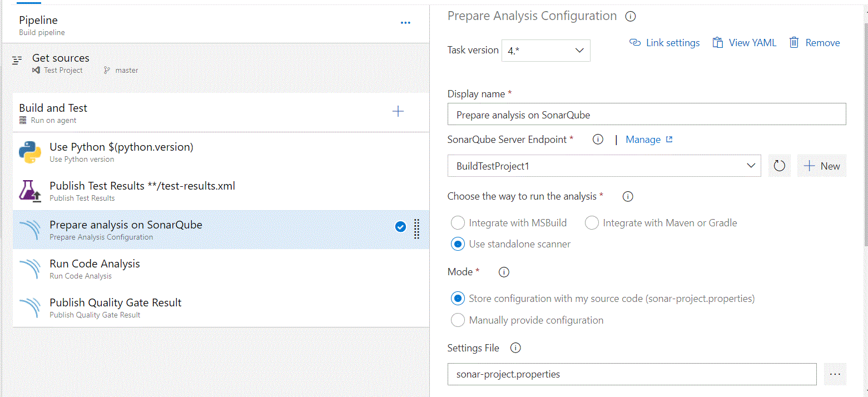Click the View YAML button
This screenshot has width=868, height=397.
click(x=745, y=43)
